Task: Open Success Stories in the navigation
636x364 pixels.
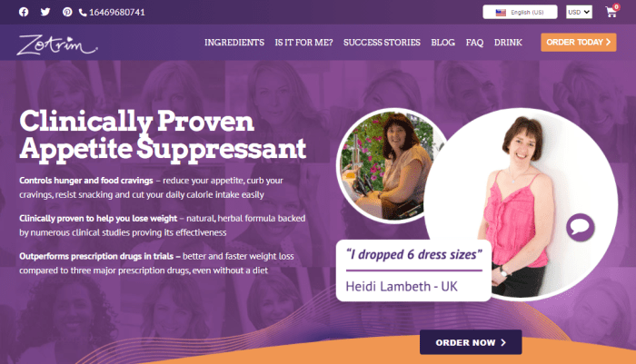Action: point(382,43)
